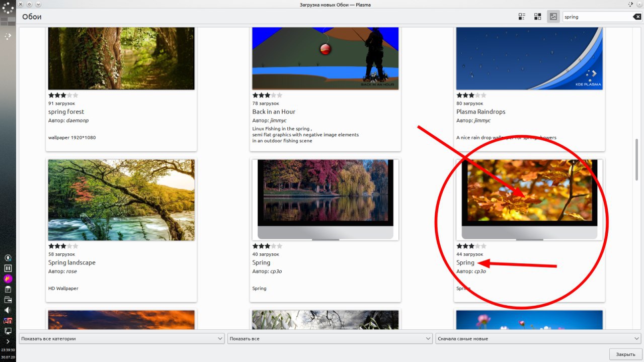The height and width of the screenshot is (362, 644).
Task: Open the orange leaves 'Spring' thumbnail
Action: click(529, 200)
